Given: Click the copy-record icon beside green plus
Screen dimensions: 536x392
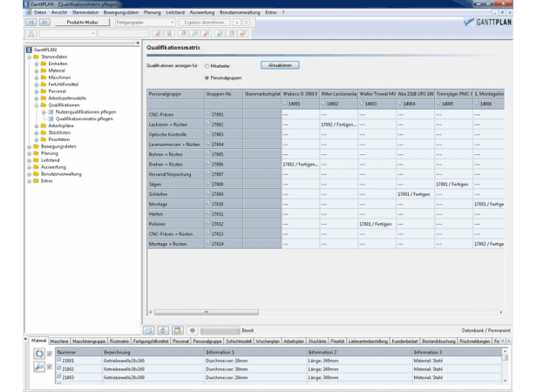Looking at the screenshot, I should point(232,33).
